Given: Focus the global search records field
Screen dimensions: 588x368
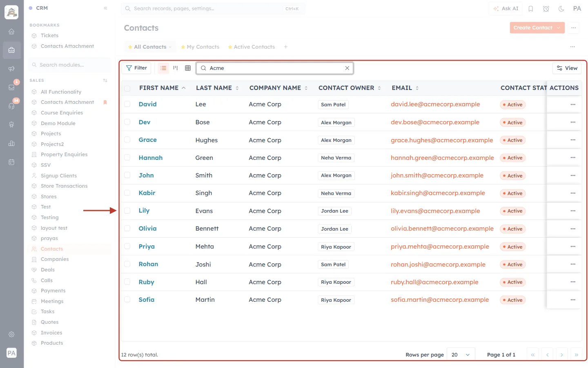Looking at the screenshot, I should (213, 9).
